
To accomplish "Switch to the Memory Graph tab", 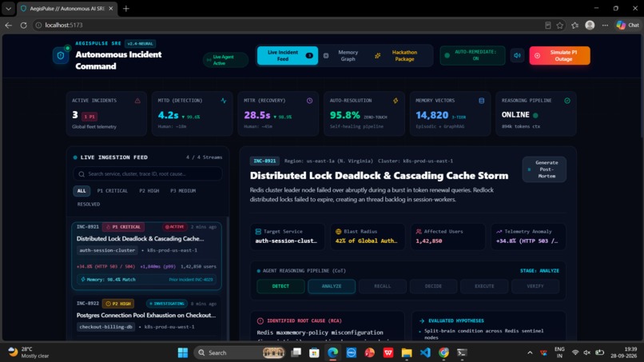I will (x=344, y=55).
